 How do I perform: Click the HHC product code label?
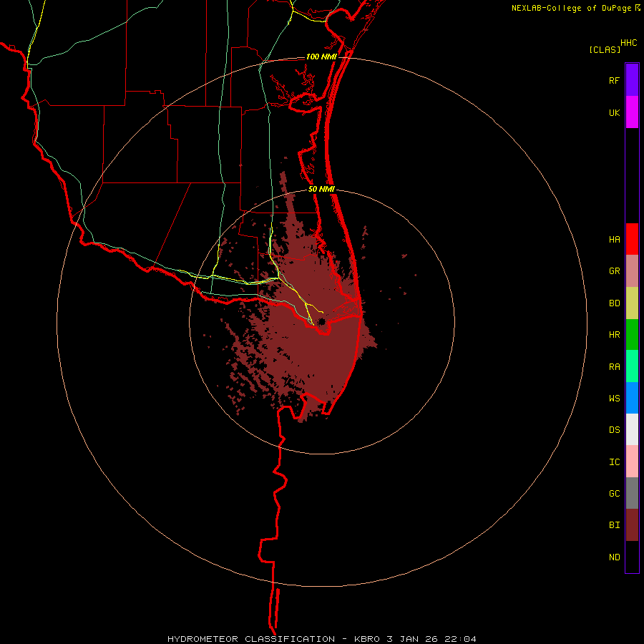pyautogui.click(x=628, y=43)
